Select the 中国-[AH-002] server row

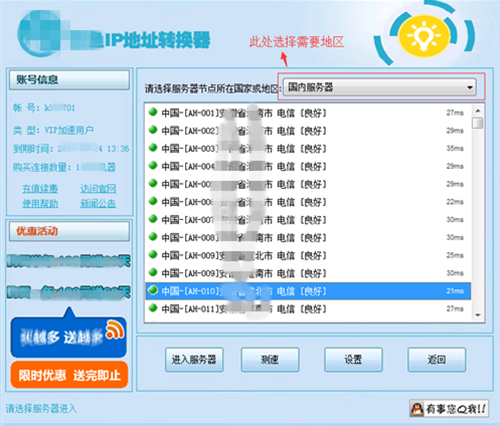click(308, 131)
